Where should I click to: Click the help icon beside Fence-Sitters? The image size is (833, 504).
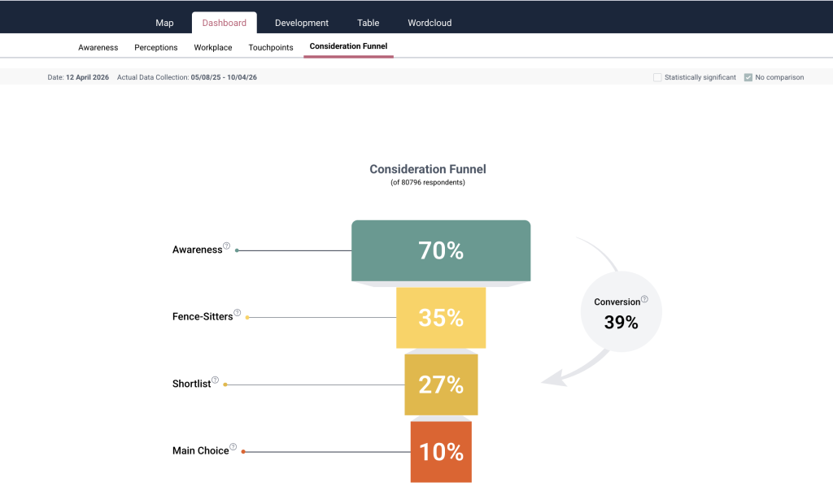[238, 312]
